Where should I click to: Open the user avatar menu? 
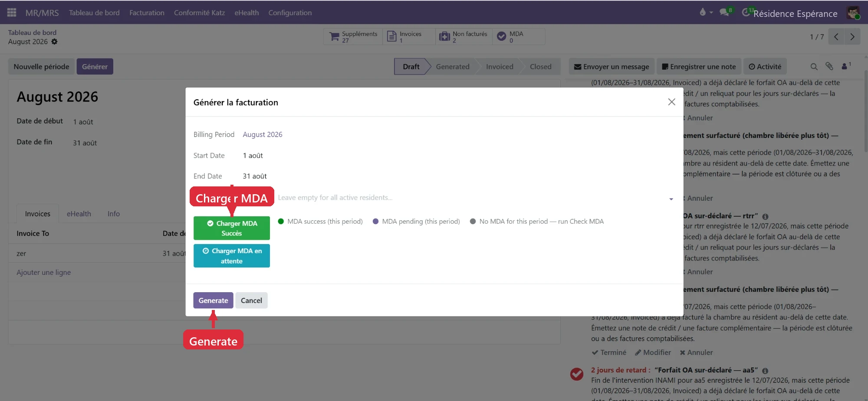pos(853,13)
